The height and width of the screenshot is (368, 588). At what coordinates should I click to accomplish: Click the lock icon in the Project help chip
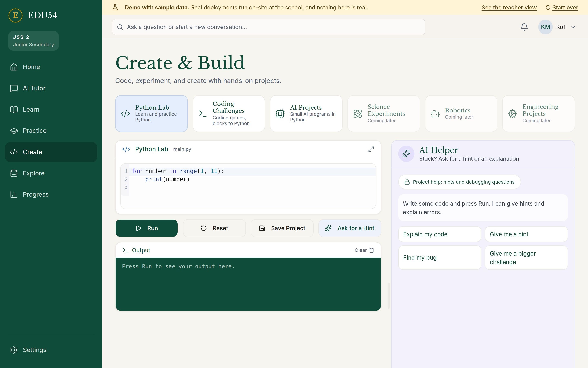407,182
